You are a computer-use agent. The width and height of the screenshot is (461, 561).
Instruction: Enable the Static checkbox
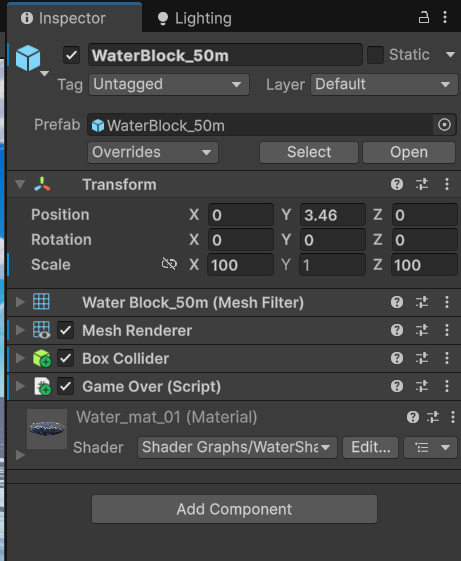375,55
